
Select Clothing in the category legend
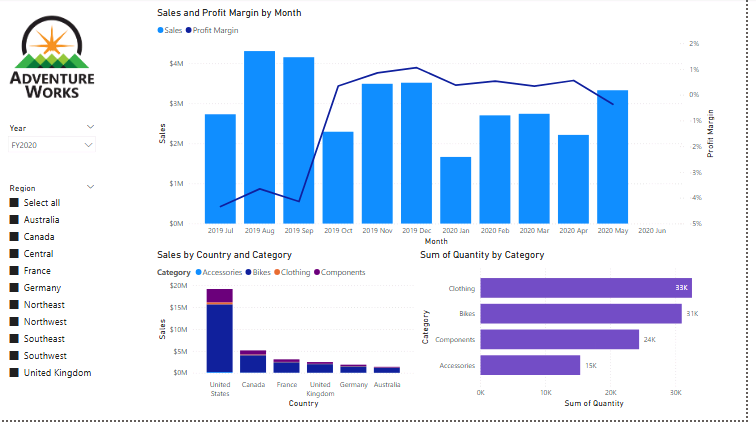(277, 272)
